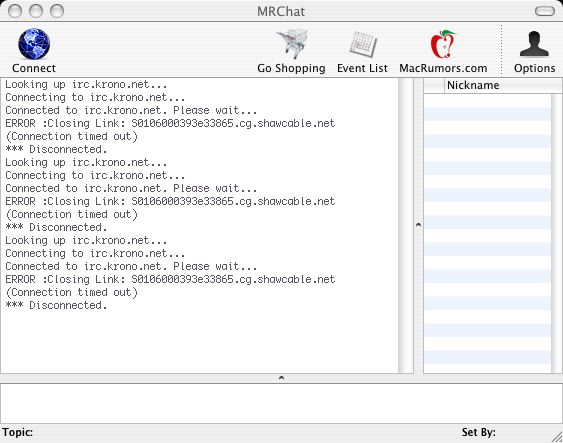Click first 'Connected to irc.krono.net. Please wait...' line
563x443 pixels.
(131, 111)
